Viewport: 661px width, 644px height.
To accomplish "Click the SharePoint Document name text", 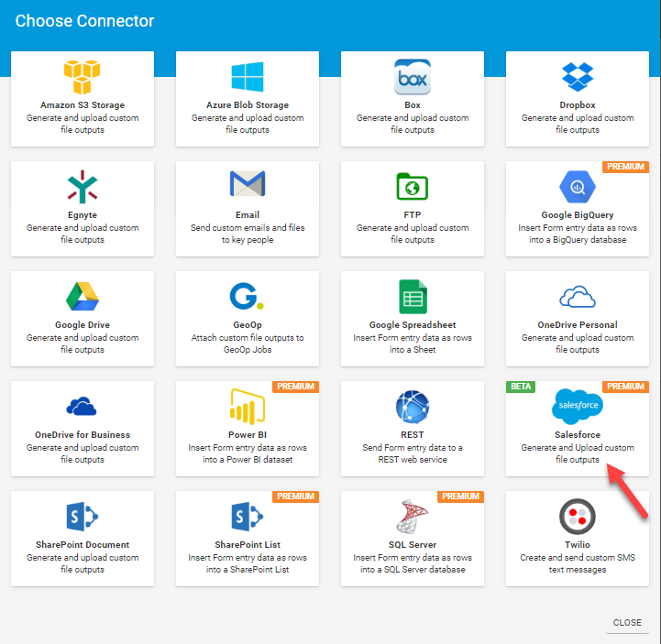I will click(83, 544).
